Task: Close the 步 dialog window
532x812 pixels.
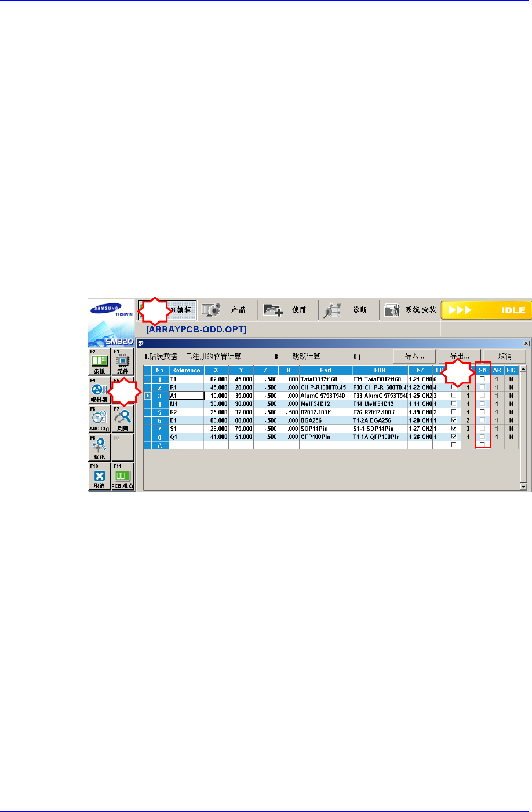Action: [x=526, y=343]
